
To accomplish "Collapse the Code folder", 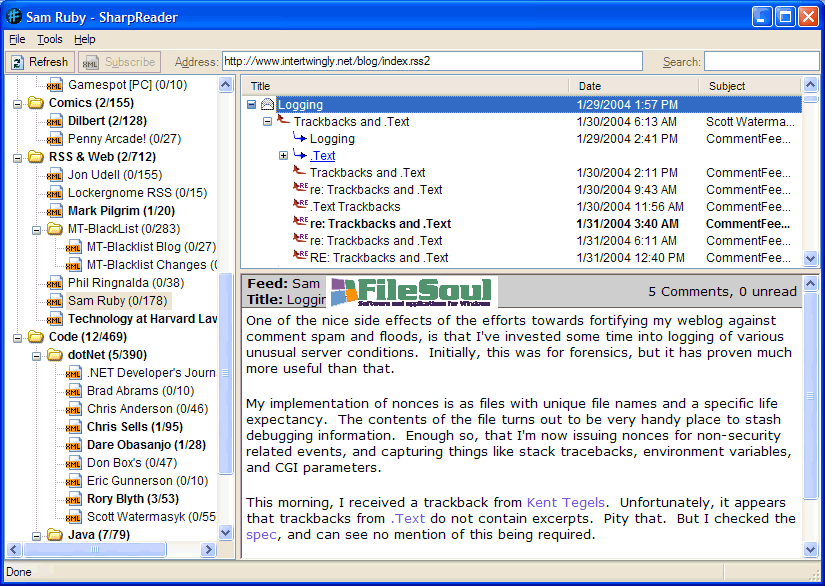I will pyautogui.click(x=17, y=338).
